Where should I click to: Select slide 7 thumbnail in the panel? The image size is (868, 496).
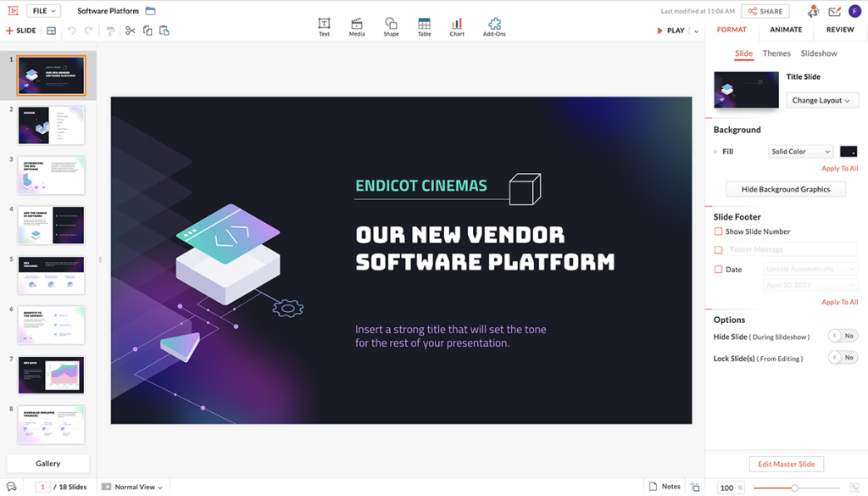click(x=52, y=374)
